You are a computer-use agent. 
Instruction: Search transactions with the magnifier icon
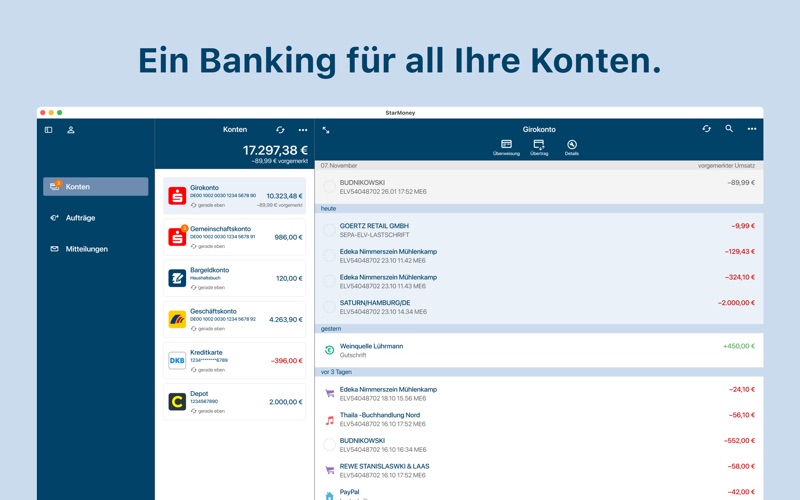coord(729,129)
